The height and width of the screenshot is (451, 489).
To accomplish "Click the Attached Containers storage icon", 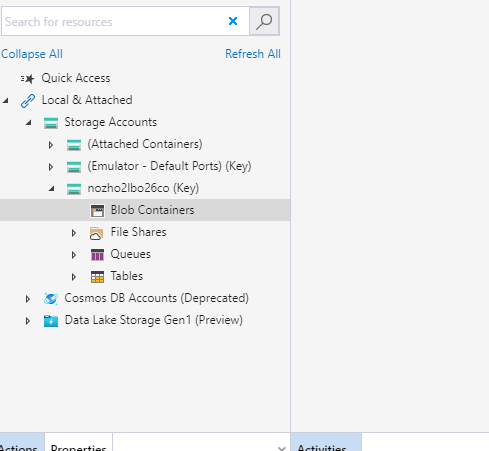I will point(74,145).
